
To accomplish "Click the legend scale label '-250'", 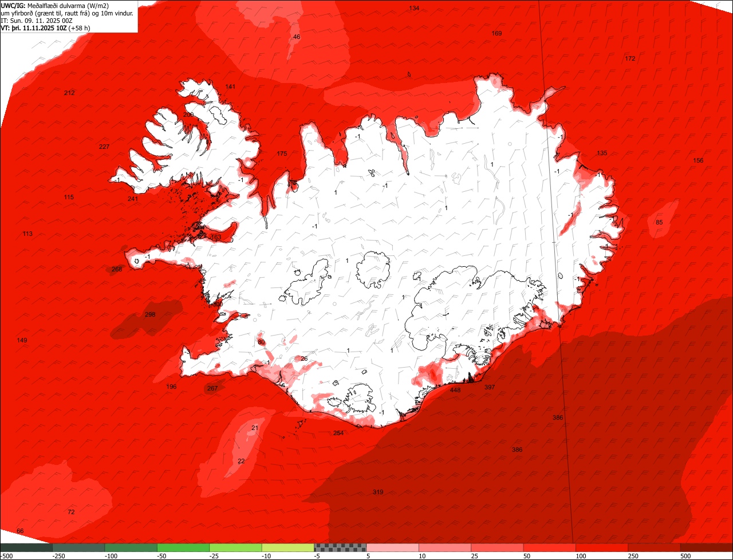I will point(58,556).
